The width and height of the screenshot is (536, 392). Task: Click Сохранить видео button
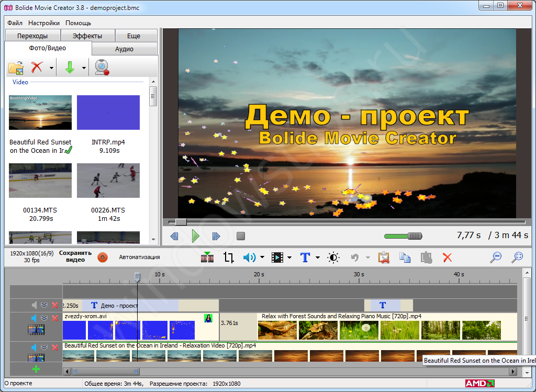point(75,256)
